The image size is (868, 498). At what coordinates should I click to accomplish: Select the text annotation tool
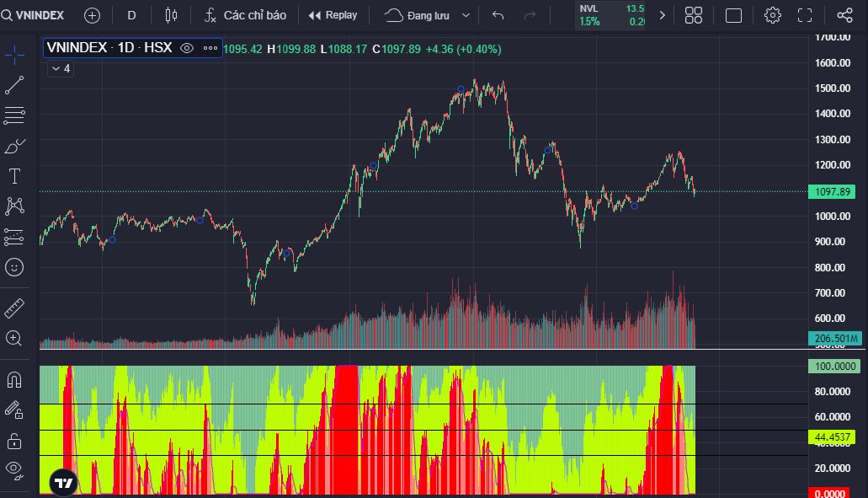(14, 176)
